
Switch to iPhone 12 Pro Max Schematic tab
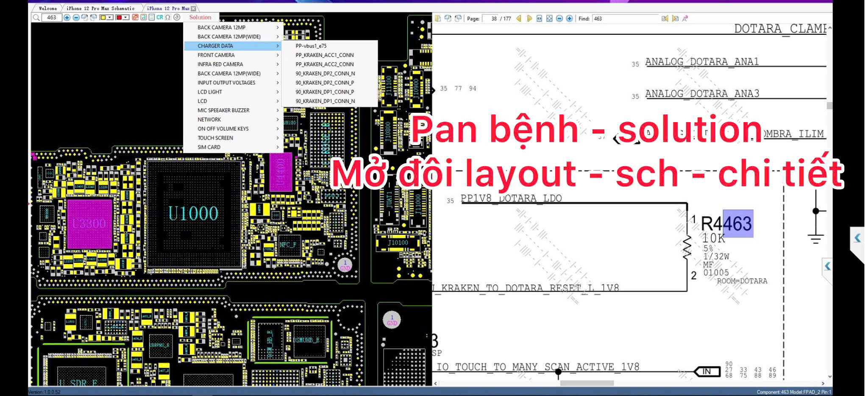tap(100, 8)
